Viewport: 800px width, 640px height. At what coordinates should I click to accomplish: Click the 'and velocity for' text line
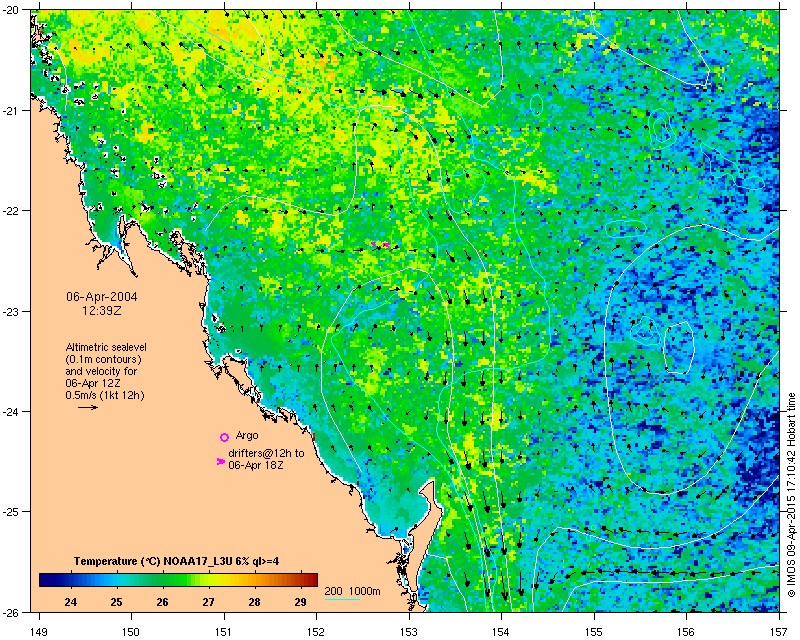click(x=101, y=371)
